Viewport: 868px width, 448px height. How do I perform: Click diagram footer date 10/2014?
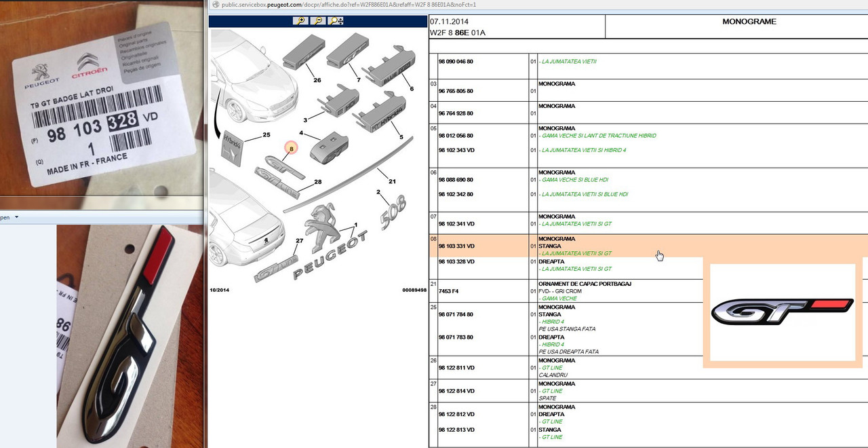pyautogui.click(x=220, y=290)
